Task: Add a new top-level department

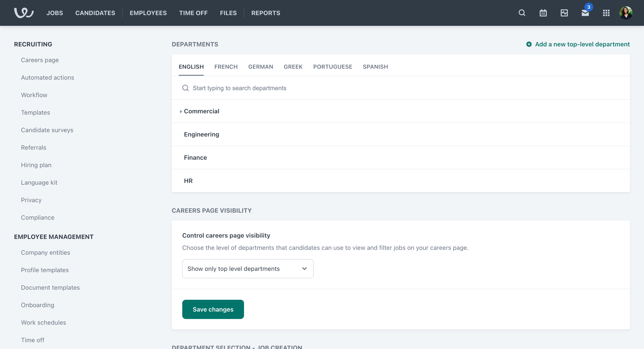Action: tap(578, 44)
